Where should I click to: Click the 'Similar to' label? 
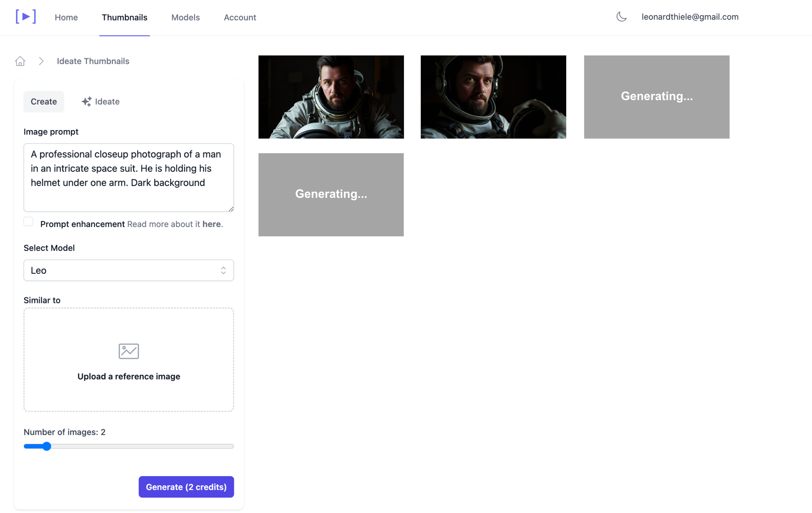click(x=42, y=300)
